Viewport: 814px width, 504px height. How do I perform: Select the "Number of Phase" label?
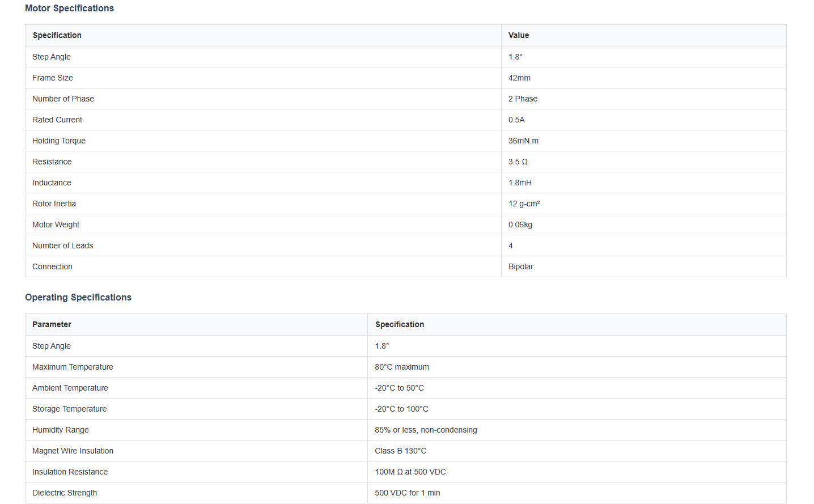63,99
